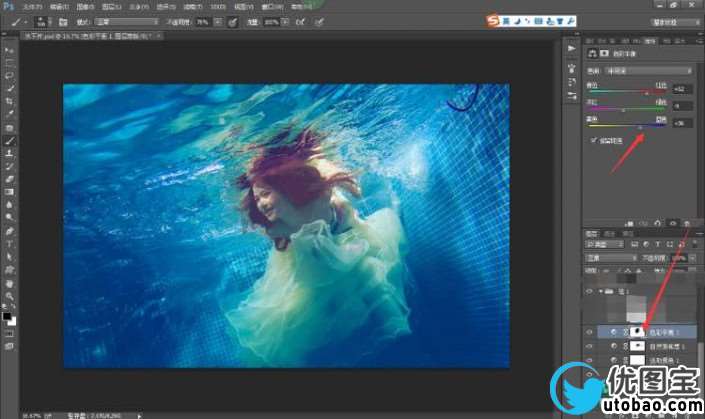Toggle the brush panel from the options bar
Screen dimensions: 705x419
63,22
